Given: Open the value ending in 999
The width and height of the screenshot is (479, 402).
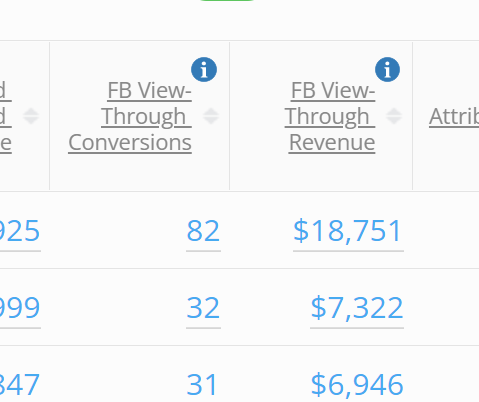Looking at the screenshot, I should 20,308.
